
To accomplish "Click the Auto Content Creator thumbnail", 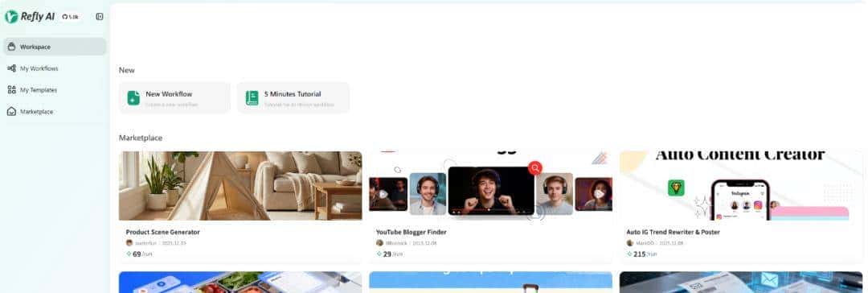I will pyautogui.click(x=741, y=186).
